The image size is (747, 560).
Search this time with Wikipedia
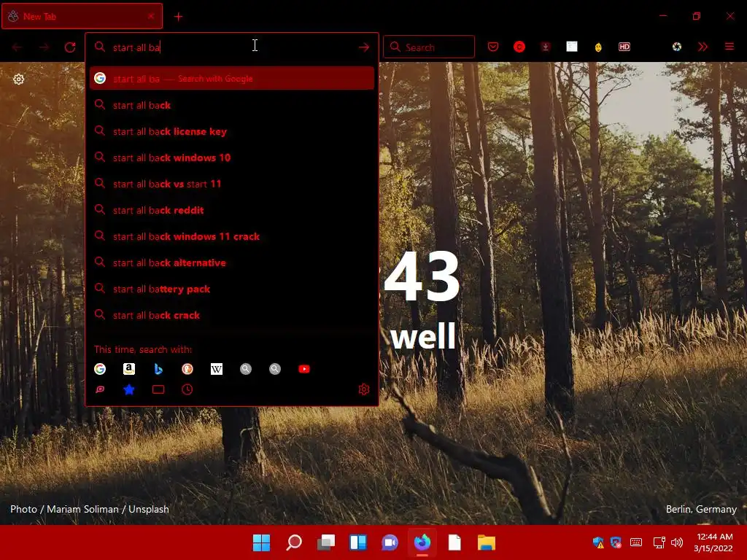tap(216, 368)
